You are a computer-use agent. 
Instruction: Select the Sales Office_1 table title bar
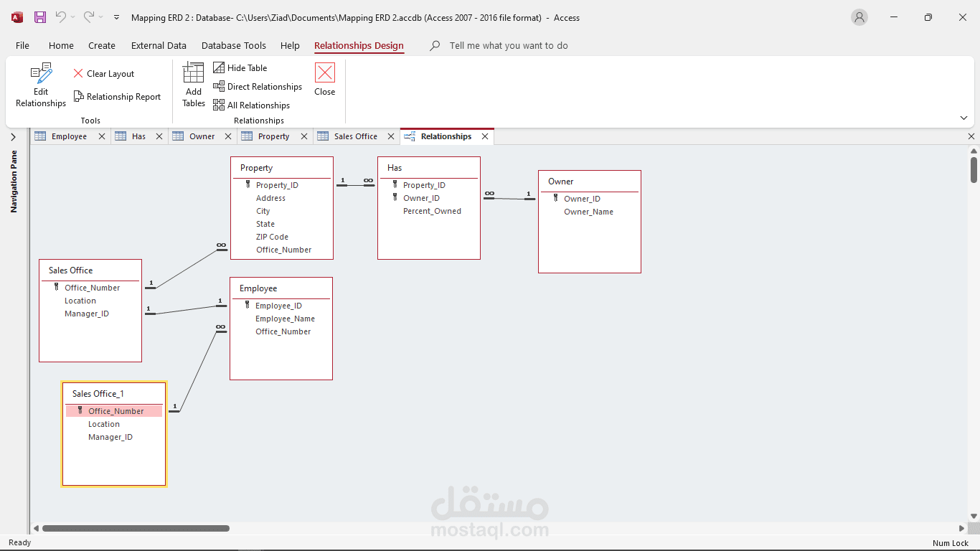(x=114, y=394)
